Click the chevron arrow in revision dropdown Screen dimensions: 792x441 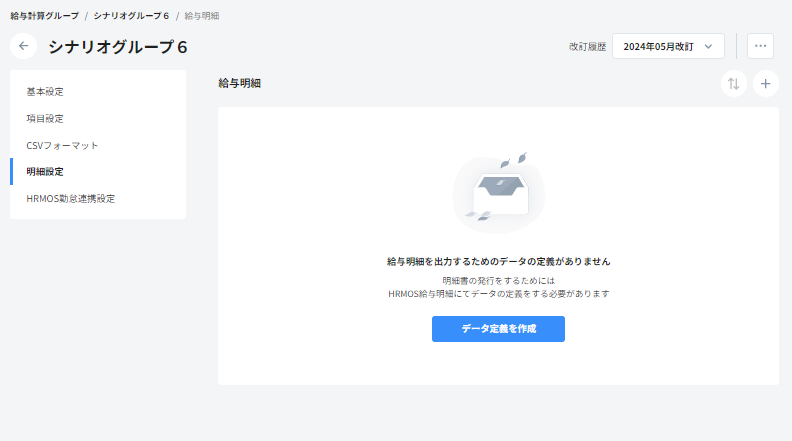(x=708, y=46)
